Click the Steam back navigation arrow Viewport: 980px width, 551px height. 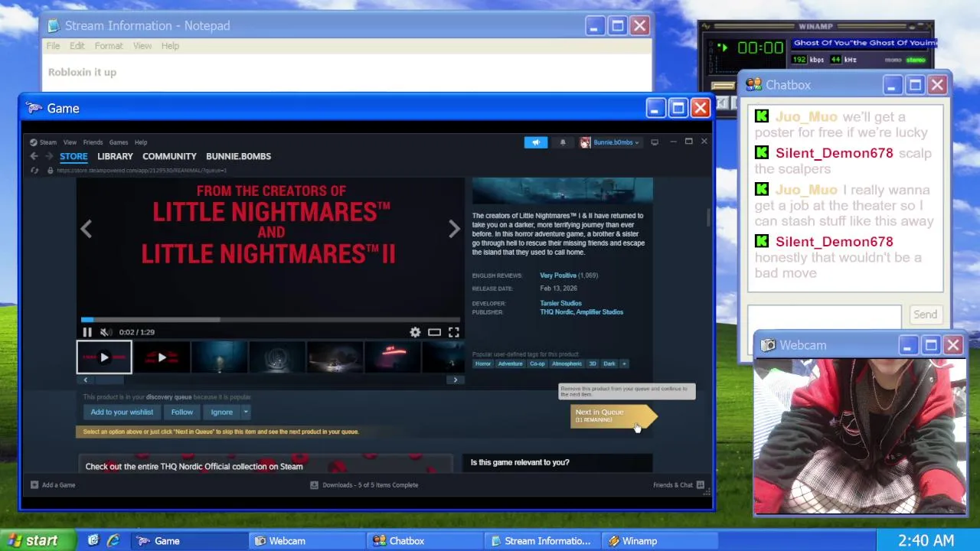coord(34,156)
